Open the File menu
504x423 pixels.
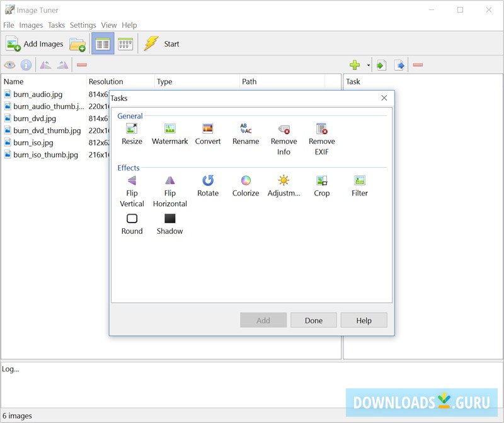click(8, 25)
